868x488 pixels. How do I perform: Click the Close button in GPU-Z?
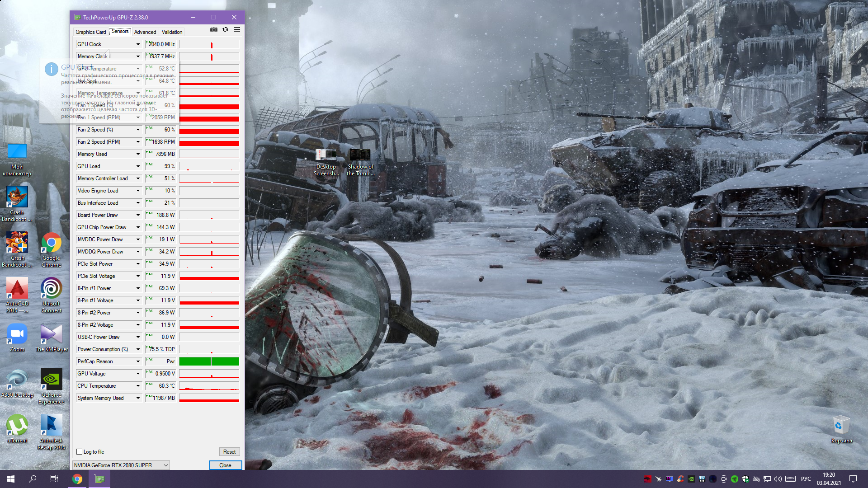225,465
